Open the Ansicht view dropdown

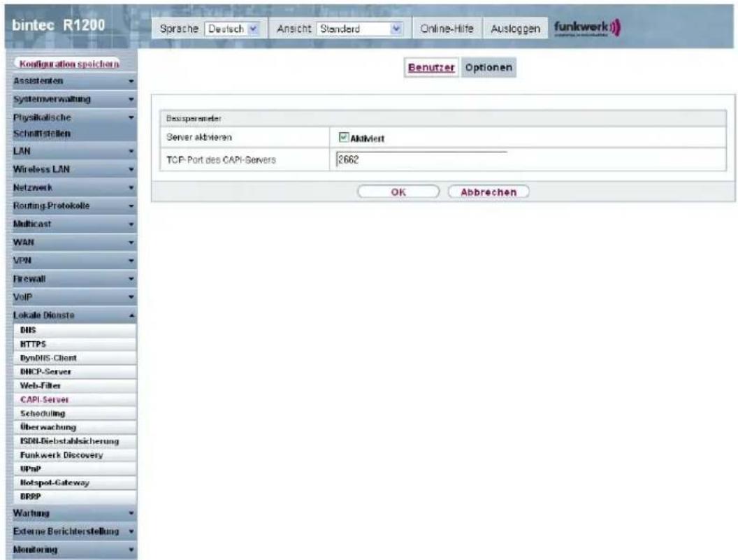click(360, 29)
